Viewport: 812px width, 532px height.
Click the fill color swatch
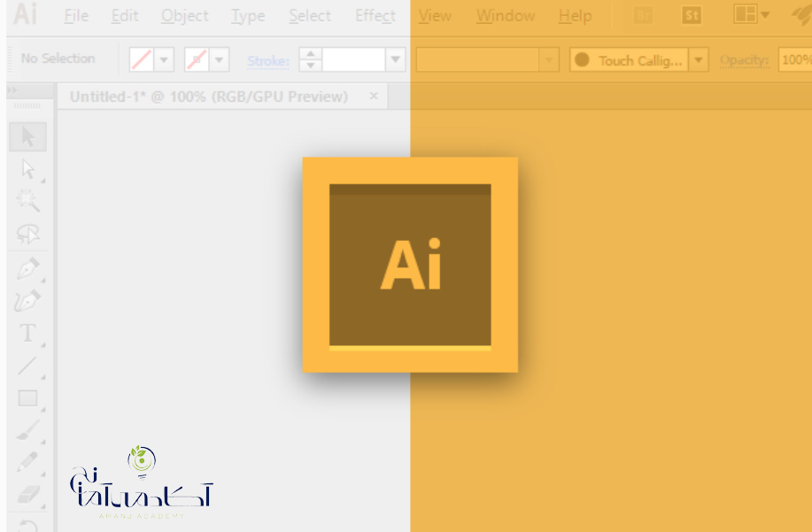[x=142, y=60]
